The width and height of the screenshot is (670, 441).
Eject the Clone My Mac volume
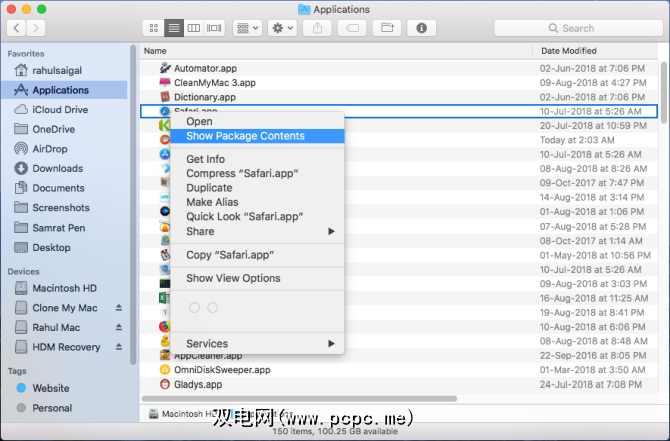119,308
